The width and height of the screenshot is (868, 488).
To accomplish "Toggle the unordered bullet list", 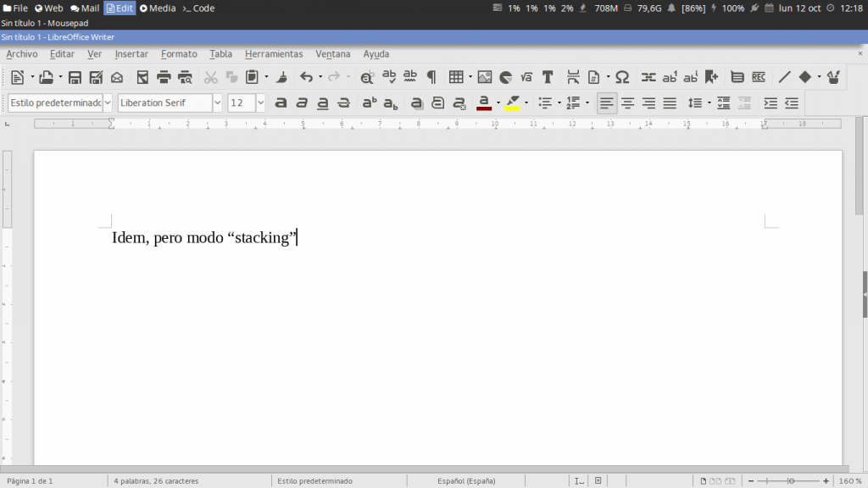I will [545, 103].
